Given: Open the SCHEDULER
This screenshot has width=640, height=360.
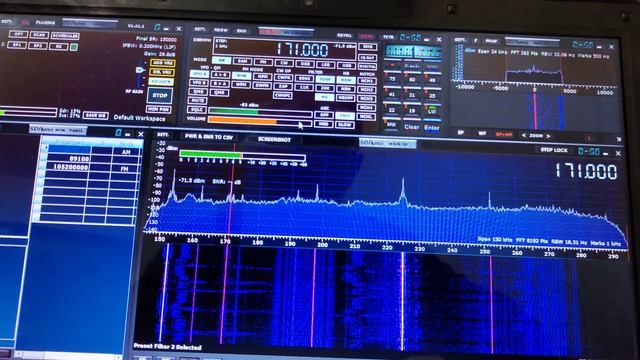Looking at the screenshot, I should [x=64, y=36].
